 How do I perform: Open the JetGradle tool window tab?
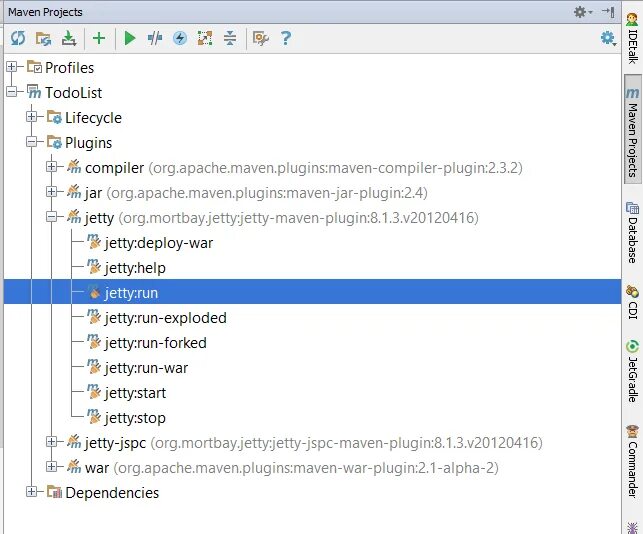pos(633,371)
